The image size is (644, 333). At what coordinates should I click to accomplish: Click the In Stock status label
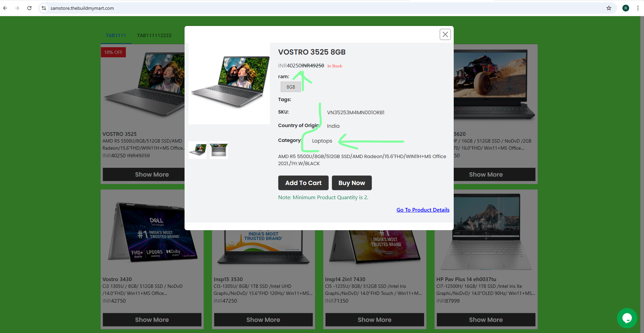335,66
